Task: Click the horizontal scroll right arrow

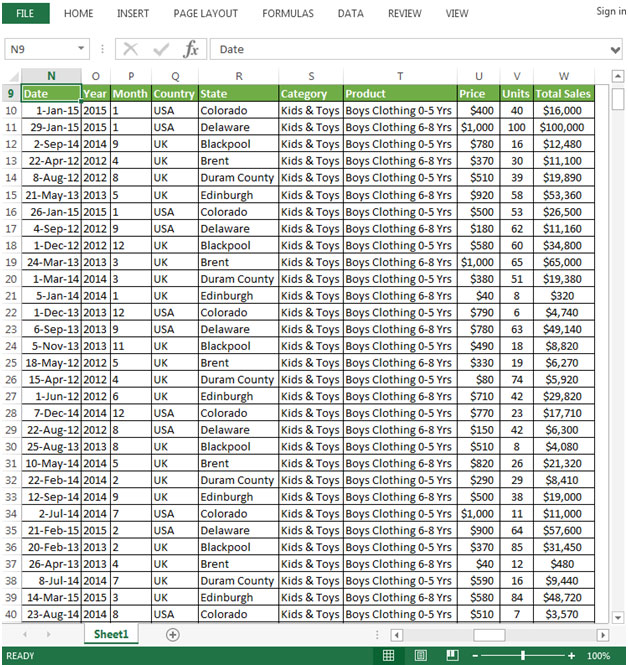Action: (x=602, y=636)
